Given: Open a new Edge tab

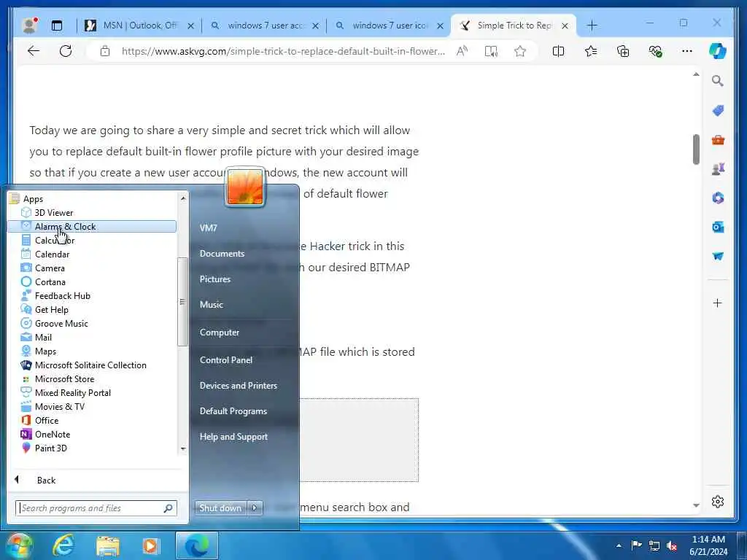Looking at the screenshot, I should (592, 26).
